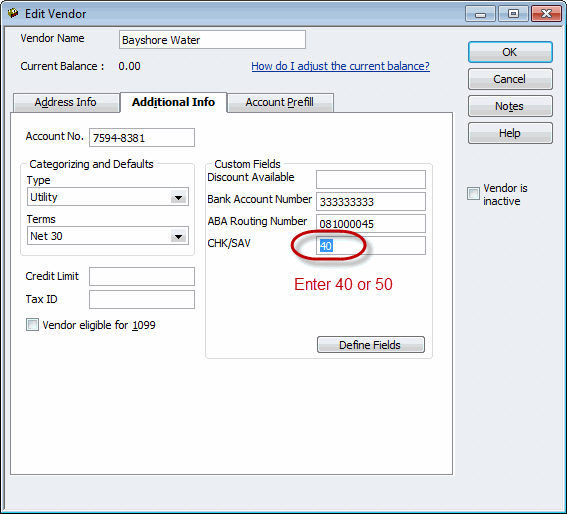The image size is (567, 514).
Task: Open the Type dropdown arrow
Action: pyautogui.click(x=178, y=197)
